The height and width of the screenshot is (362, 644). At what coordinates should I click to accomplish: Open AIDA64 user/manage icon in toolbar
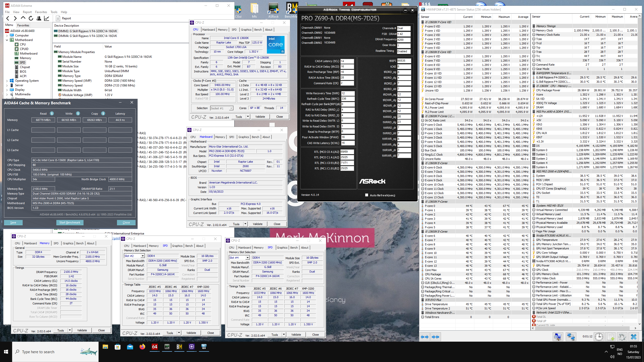click(x=39, y=18)
